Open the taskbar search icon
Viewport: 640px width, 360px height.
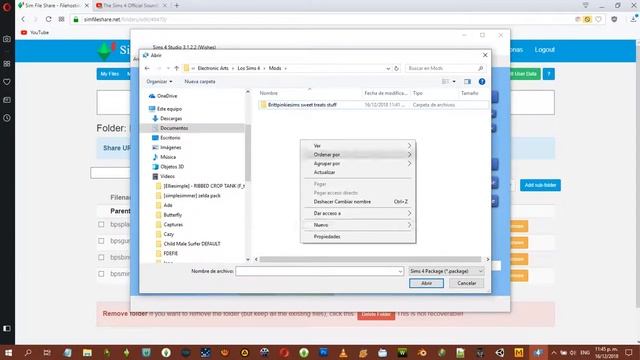click(28, 353)
